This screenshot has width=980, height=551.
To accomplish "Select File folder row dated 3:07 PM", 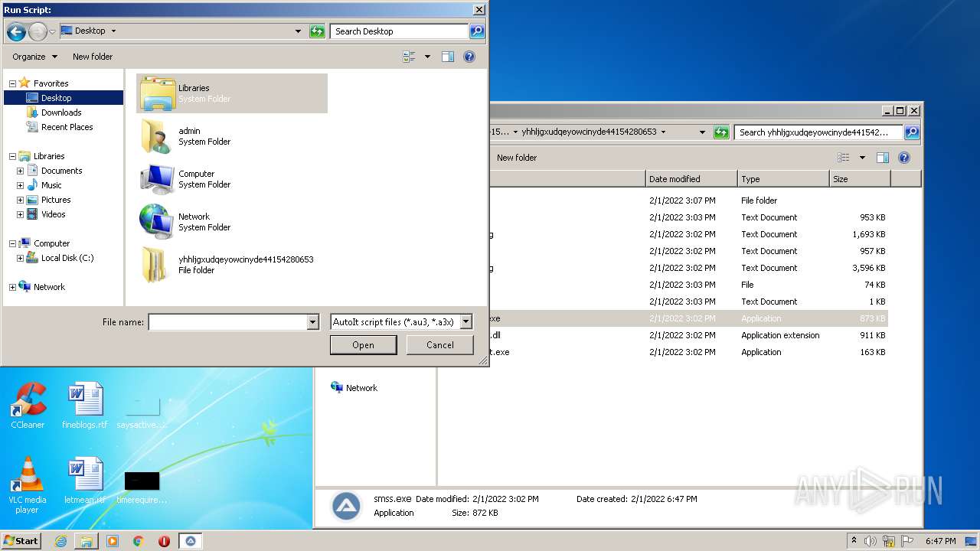I will [x=689, y=201].
